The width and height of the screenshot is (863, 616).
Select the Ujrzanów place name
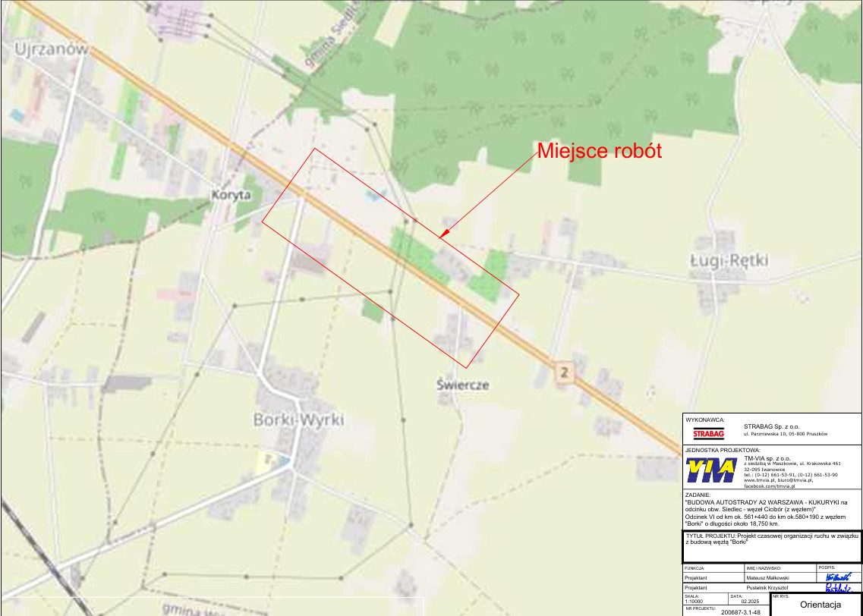(51, 49)
